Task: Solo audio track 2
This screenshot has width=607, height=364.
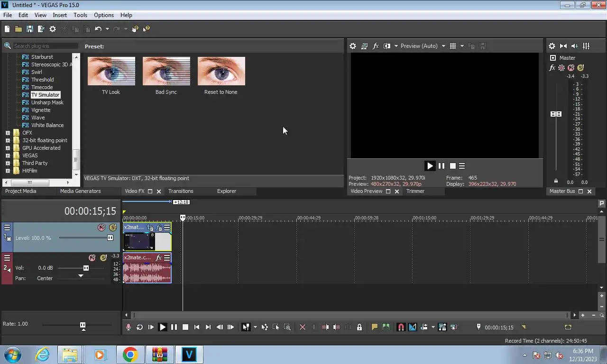Action: [103, 258]
